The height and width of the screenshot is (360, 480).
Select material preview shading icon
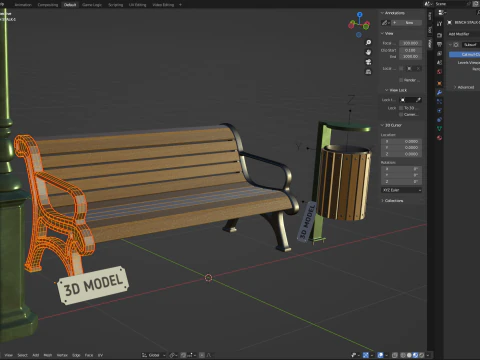(415, 355)
